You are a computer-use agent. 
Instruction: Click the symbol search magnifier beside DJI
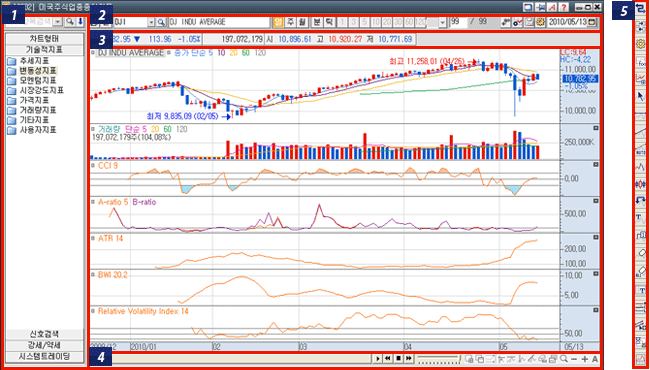point(161,22)
